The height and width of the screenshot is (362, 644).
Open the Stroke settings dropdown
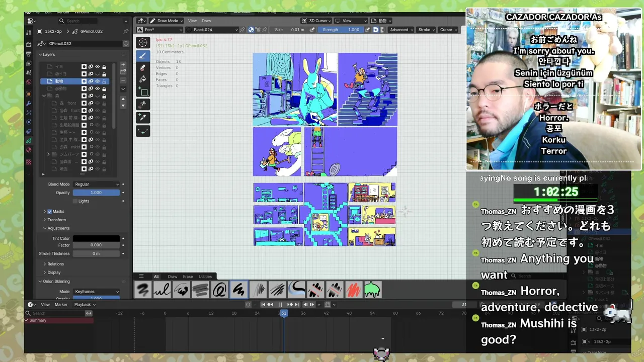point(426,30)
